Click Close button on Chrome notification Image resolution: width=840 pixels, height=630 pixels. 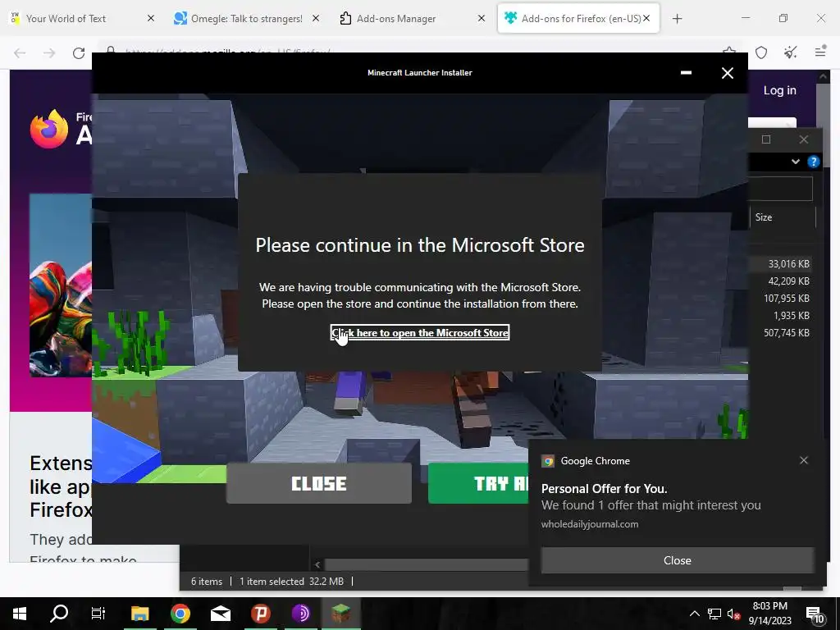[677, 560]
